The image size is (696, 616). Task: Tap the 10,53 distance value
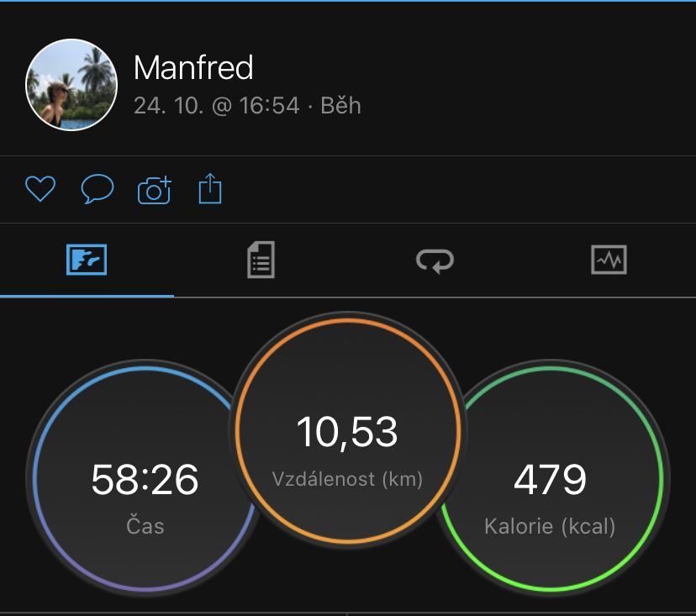point(347,432)
